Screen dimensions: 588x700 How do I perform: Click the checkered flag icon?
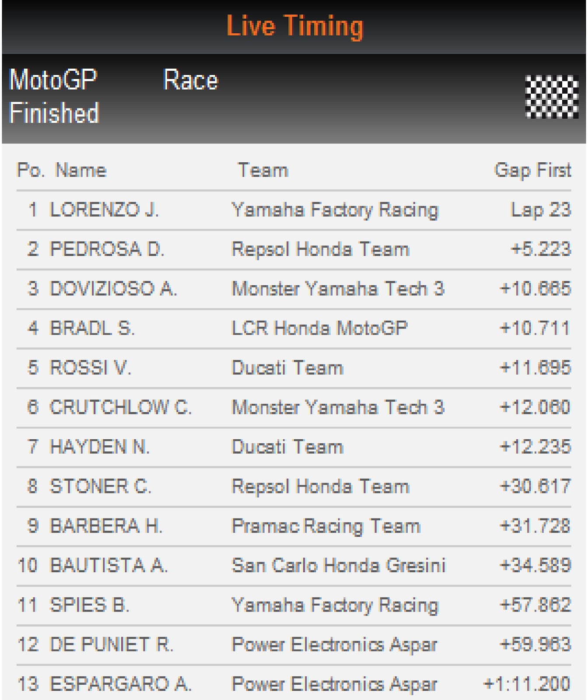(x=552, y=97)
